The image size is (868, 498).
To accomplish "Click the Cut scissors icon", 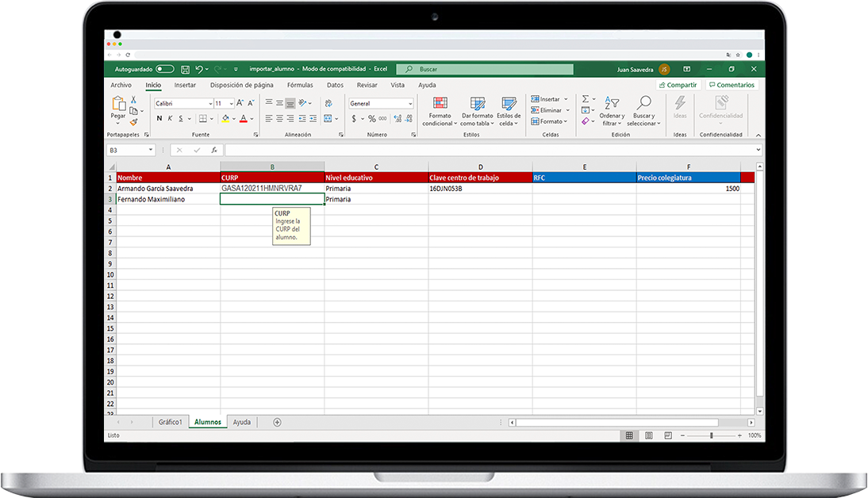I will point(133,100).
